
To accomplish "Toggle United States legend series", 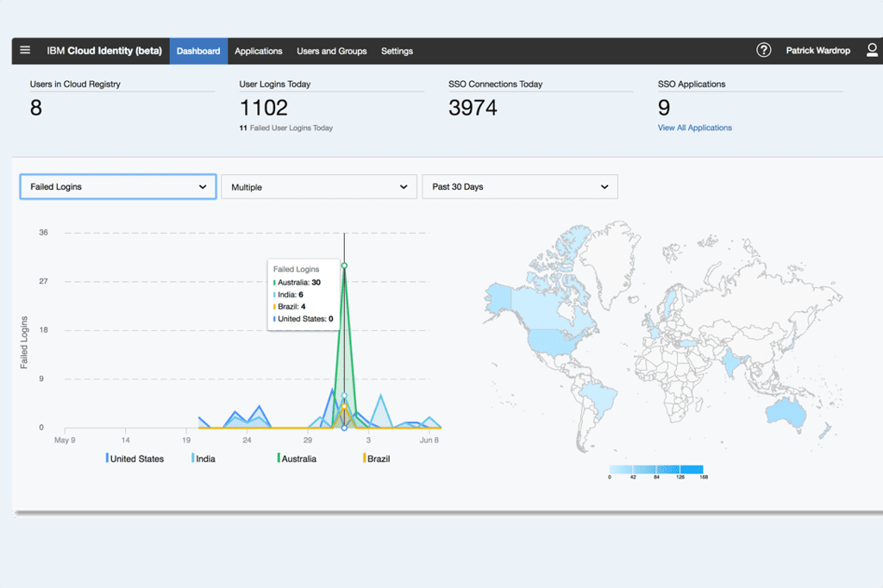I will coord(136,459).
